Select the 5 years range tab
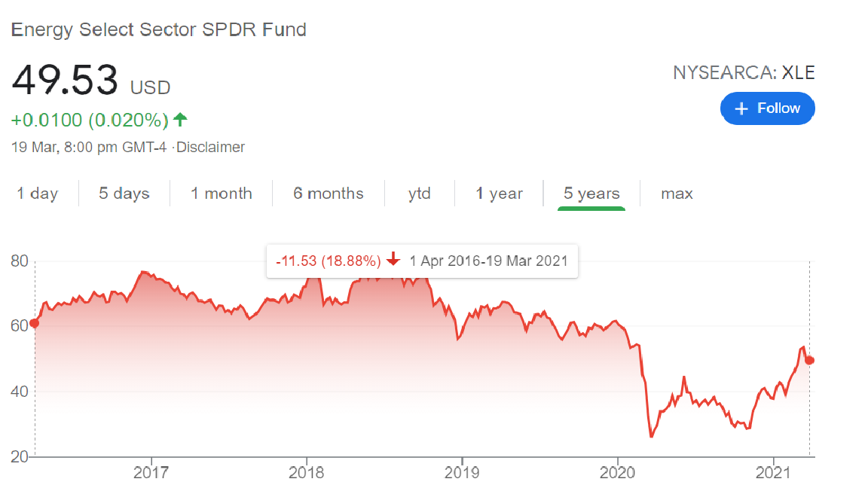The height and width of the screenshot is (488, 868). pyautogui.click(x=591, y=194)
